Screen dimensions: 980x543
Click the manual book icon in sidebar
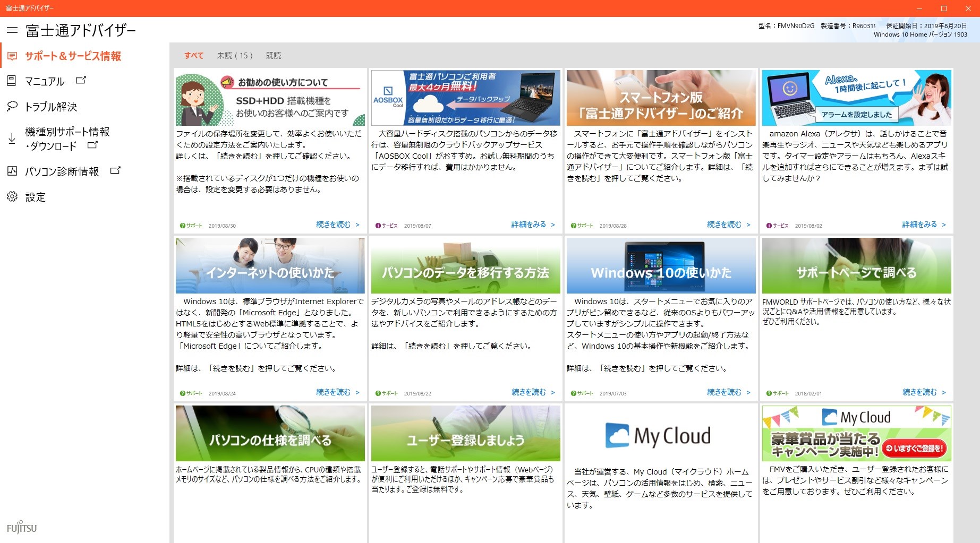coord(12,81)
